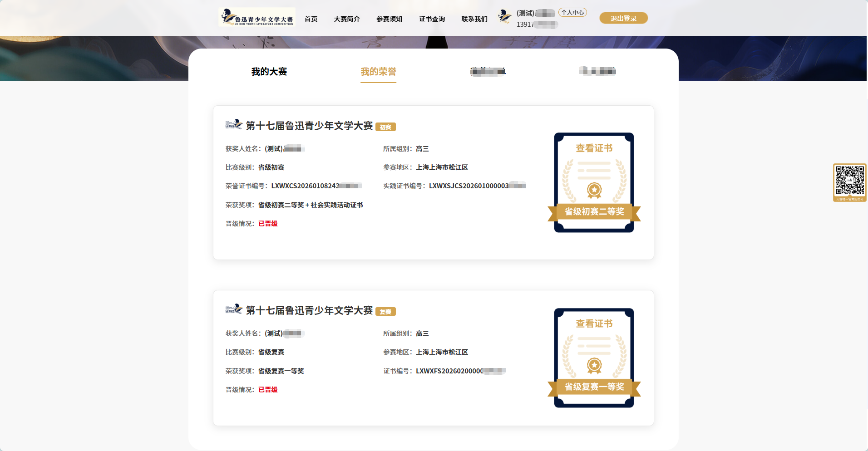The image size is (868, 451).
Task: Click the logo icon on the 初赛 award card
Action: pyautogui.click(x=234, y=124)
